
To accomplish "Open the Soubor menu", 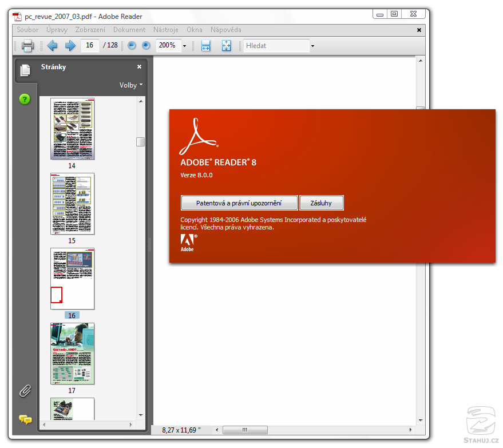I will (27, 30).
